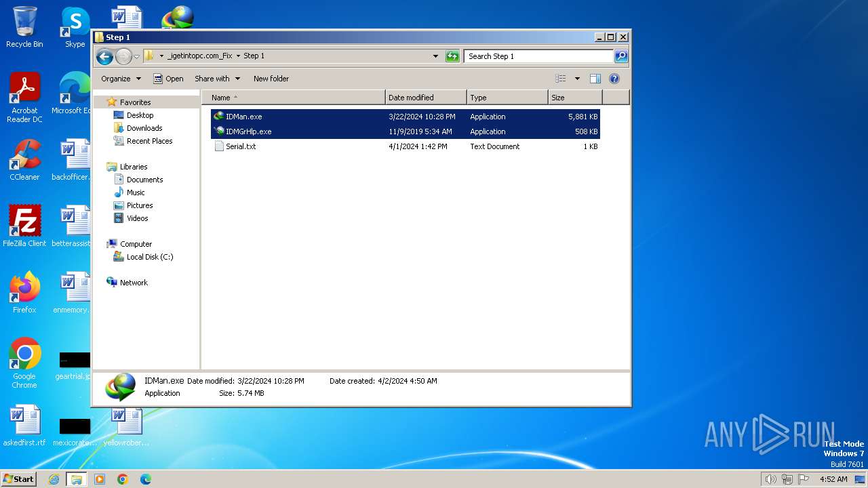This screenshot has height=488, width=868.
Task: Open Downloads in navigation pane
Action: [144, 128]
